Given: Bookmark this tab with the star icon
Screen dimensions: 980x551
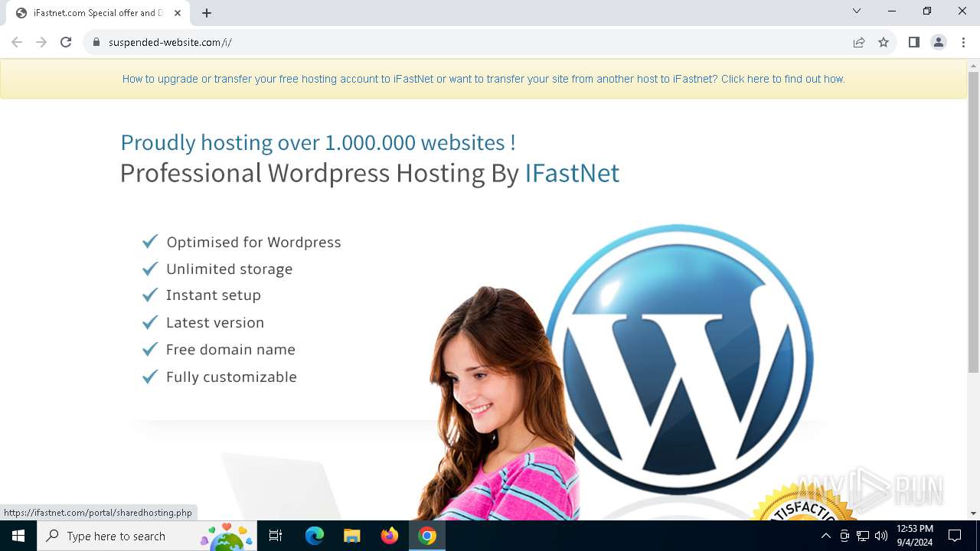Looking at the screenshot, I should tap(884, 42).
